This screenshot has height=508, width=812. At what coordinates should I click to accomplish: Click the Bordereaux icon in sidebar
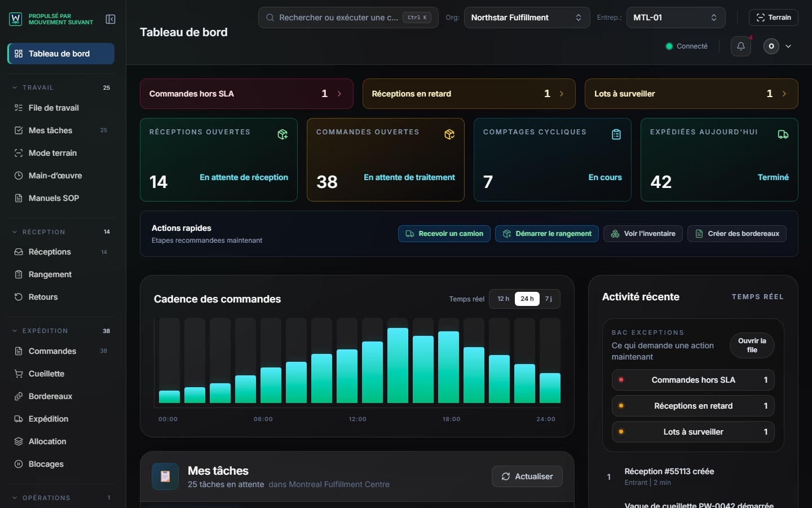click(19, 396)
